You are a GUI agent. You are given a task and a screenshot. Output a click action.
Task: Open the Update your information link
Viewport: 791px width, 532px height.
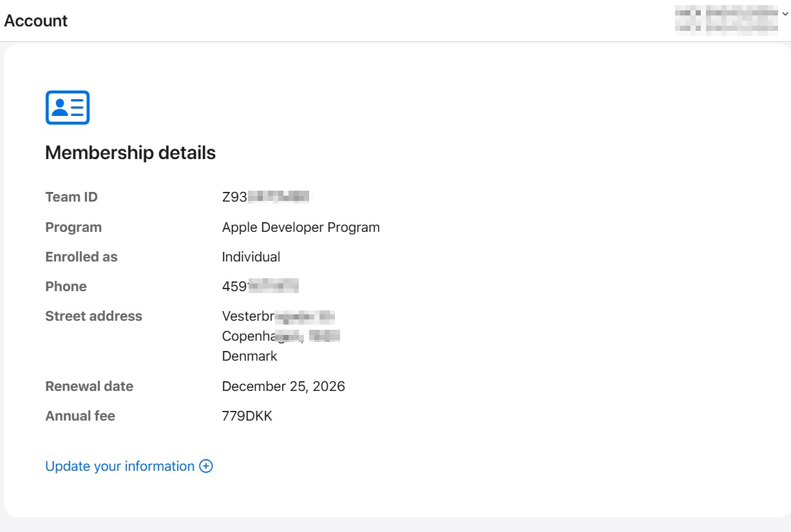coord(120,466)
